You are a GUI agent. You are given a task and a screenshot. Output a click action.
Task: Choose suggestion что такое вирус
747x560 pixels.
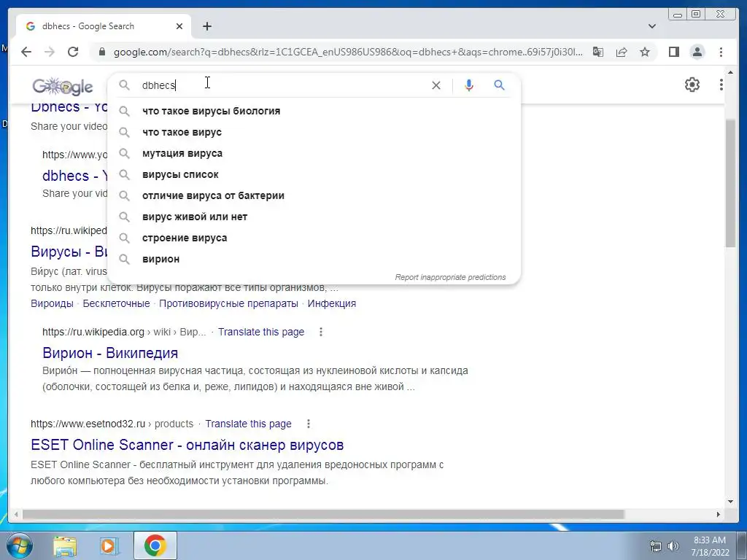(x=314, y=133)
